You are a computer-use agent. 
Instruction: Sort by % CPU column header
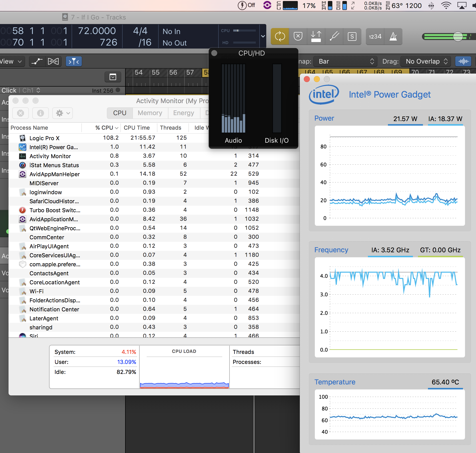click(101, 128)
